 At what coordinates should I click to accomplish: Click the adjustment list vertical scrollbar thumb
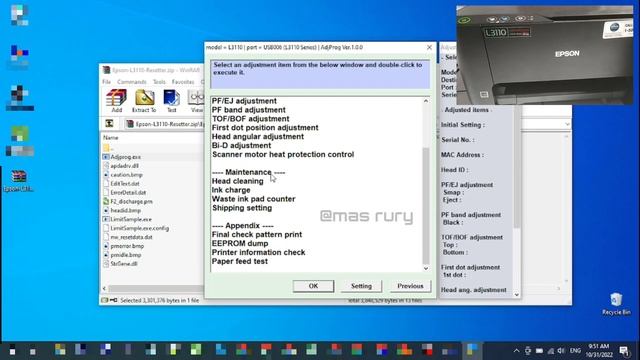click(426, 205)
